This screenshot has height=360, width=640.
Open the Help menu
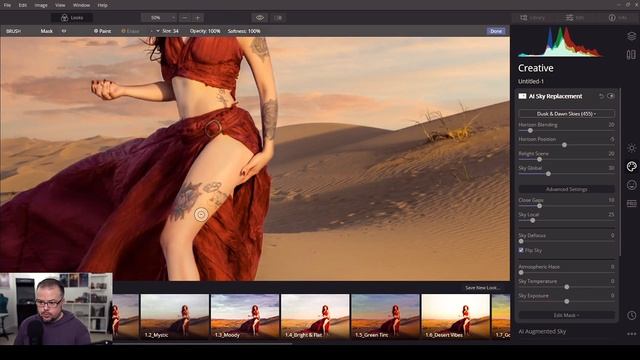pos(102,5)
